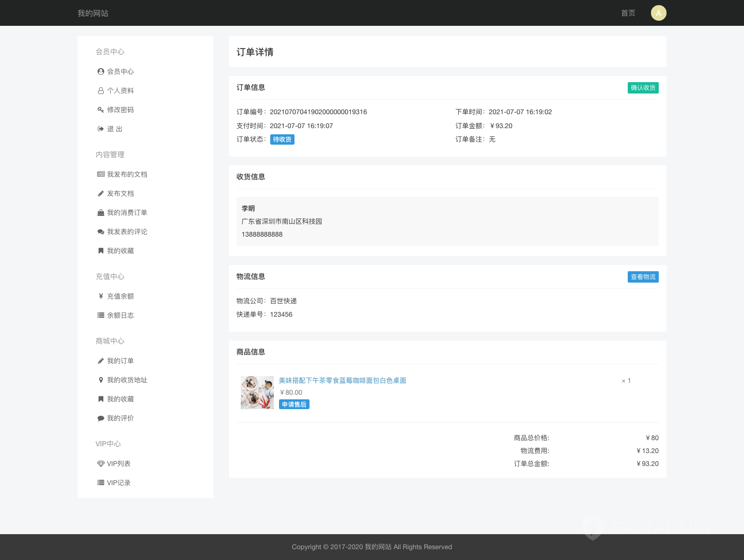Image resolution: width=744 pixels, height=560 pixels.
Task: Go to 首页 in the top navigation
Action: pyautogui.click(x=628, y=13)
